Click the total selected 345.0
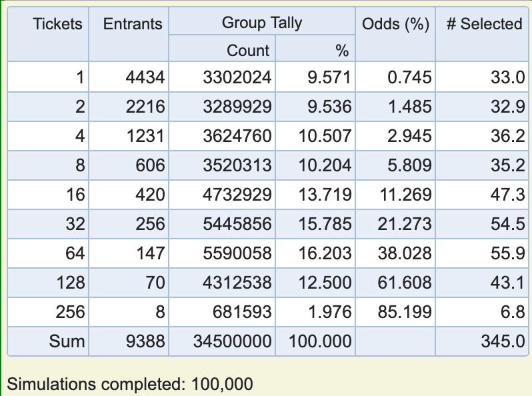 503,341
